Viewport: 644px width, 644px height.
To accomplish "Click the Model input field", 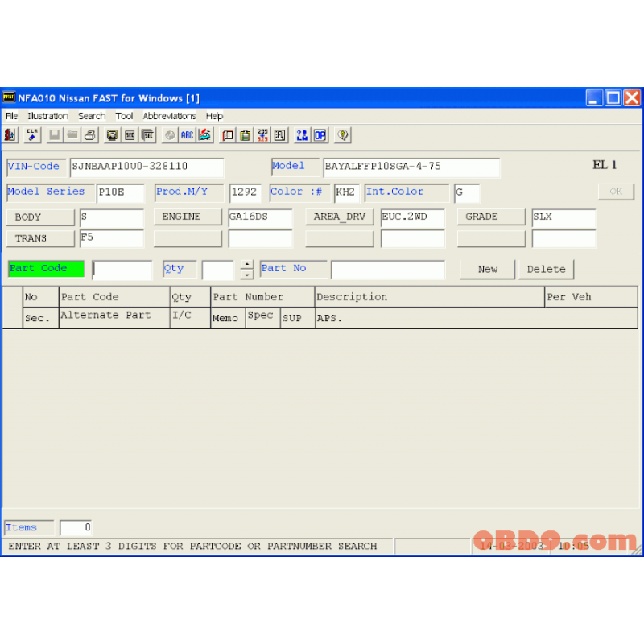I will coord(411,167).
